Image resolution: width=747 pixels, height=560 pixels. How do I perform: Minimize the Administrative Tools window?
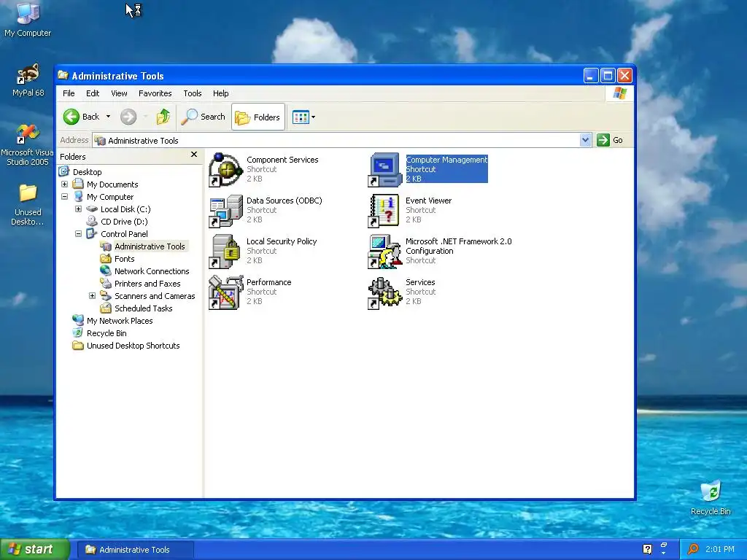click(591, 76)
